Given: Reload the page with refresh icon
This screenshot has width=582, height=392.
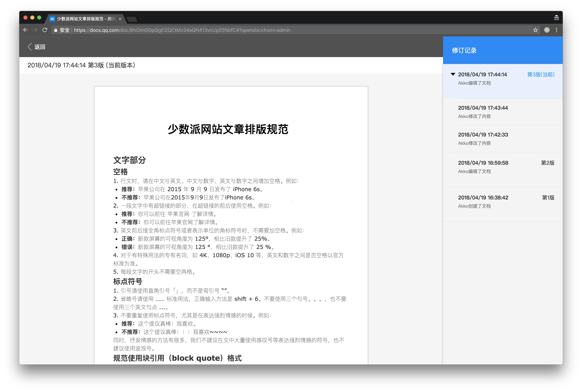Looking at the screenshot, I should 45,30.
